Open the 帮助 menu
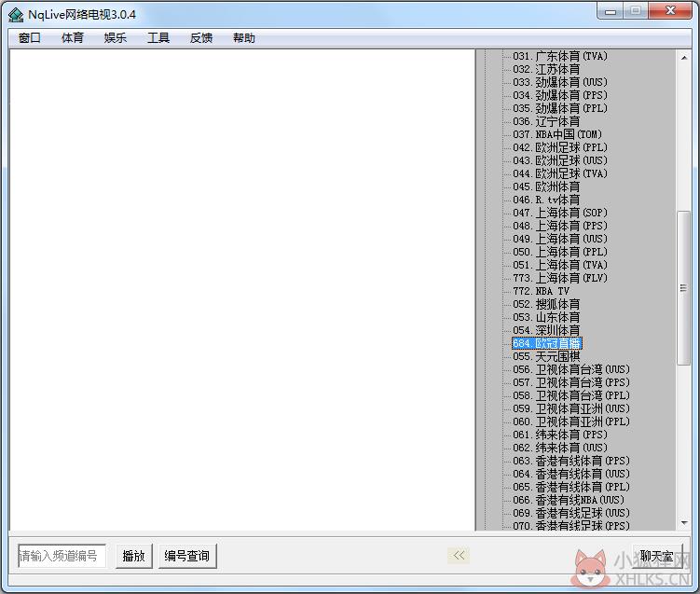This screenshot has height=594, width=700. pyautogui.click(x=244, y=38)
